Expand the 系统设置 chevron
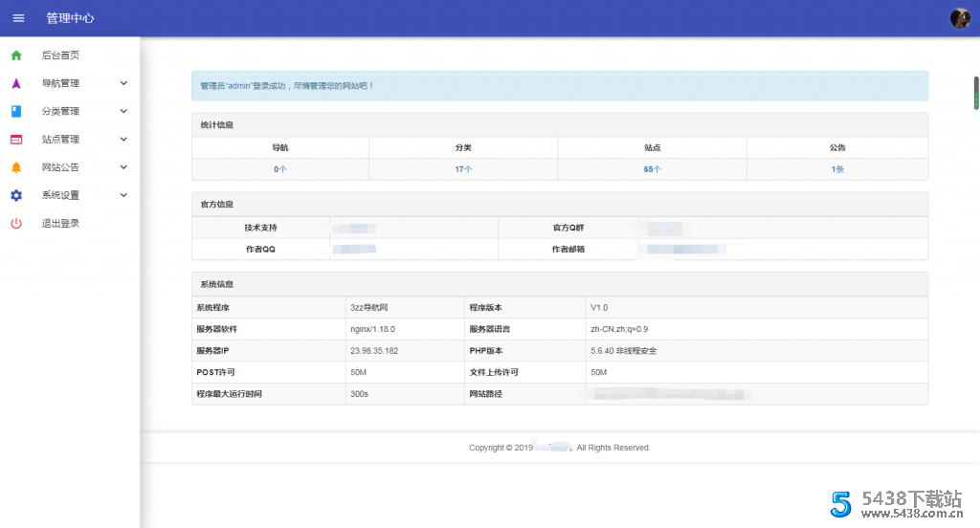This screenshot has height=528, width=980. tap(123, 195)
